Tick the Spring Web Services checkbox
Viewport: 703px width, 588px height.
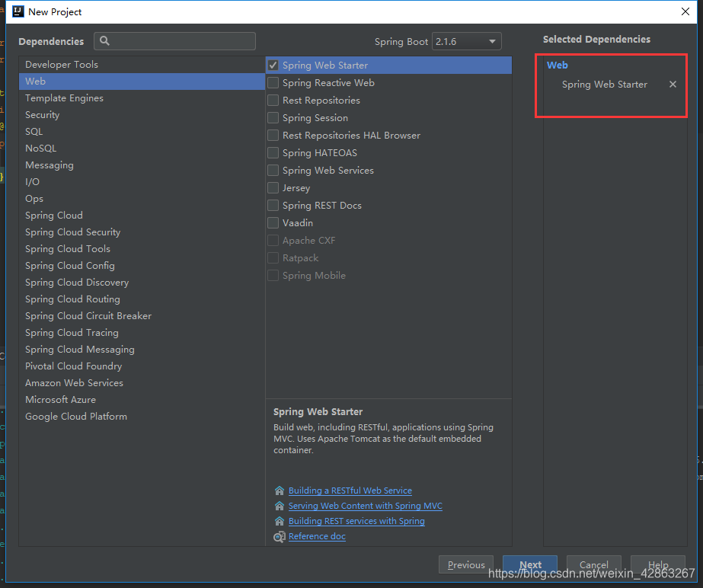(x=273, y=171)
